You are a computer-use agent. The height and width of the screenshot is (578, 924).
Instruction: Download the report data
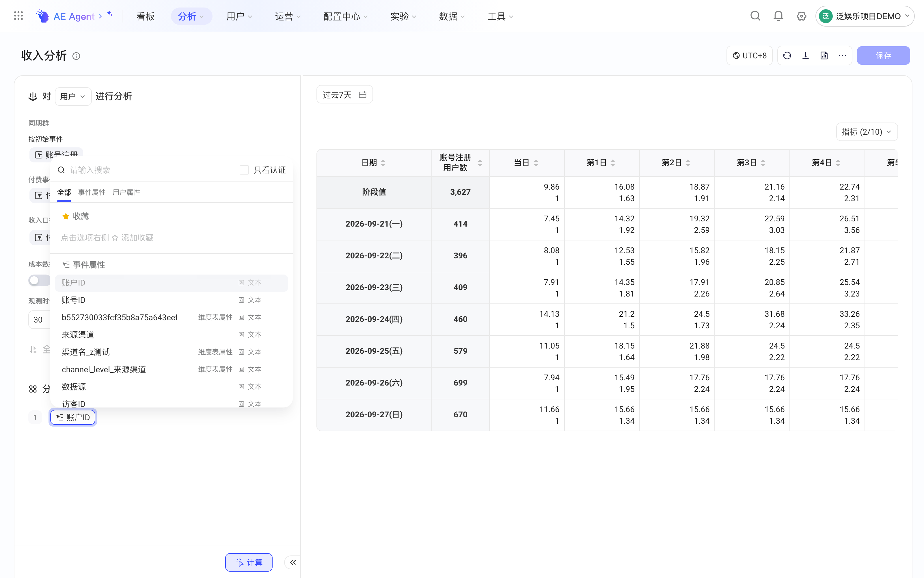(805, 56)
